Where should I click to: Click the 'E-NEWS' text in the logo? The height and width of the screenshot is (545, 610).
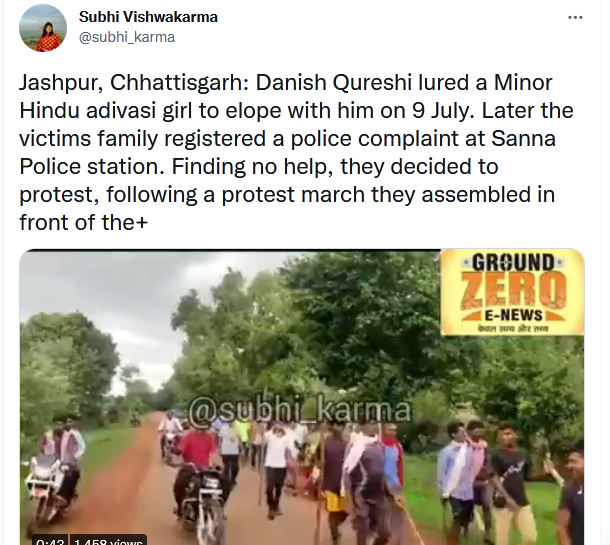tap(513, 315)
